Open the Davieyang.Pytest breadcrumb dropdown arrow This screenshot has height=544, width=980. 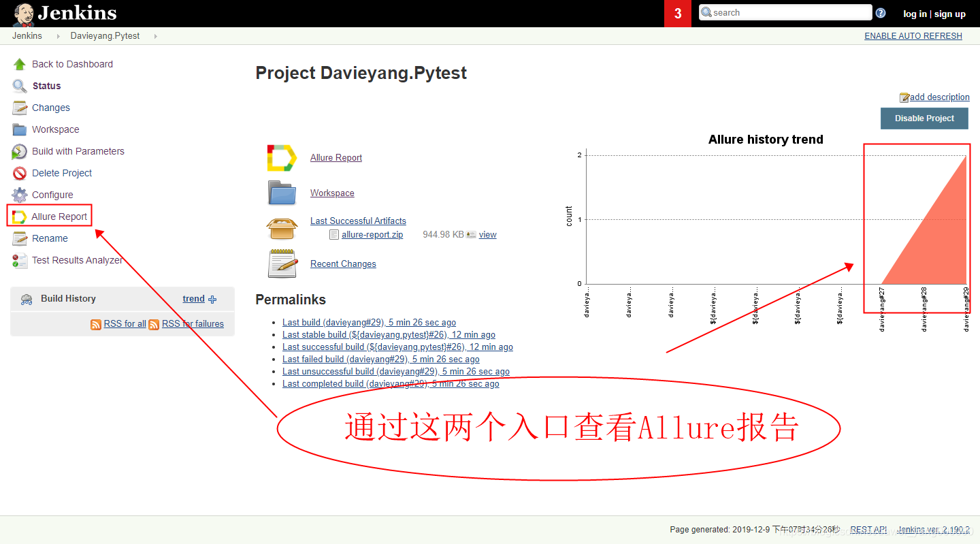pyautogui.click(x=155, y=36)
